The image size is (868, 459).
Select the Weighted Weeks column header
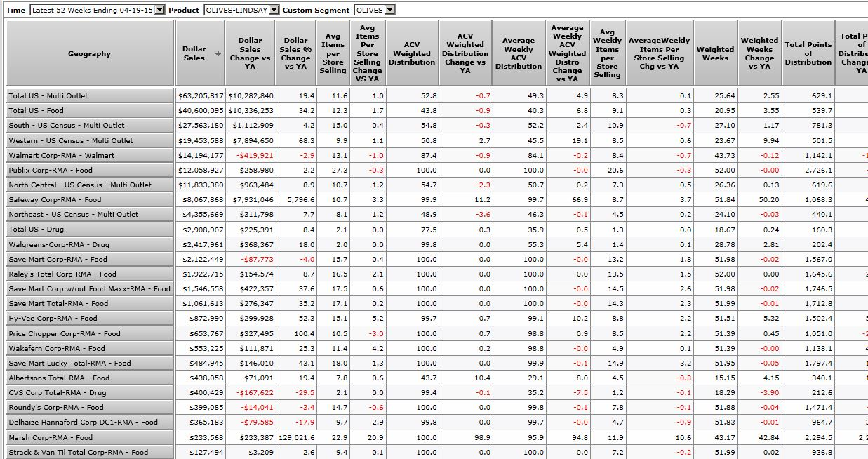pos(715,54)
